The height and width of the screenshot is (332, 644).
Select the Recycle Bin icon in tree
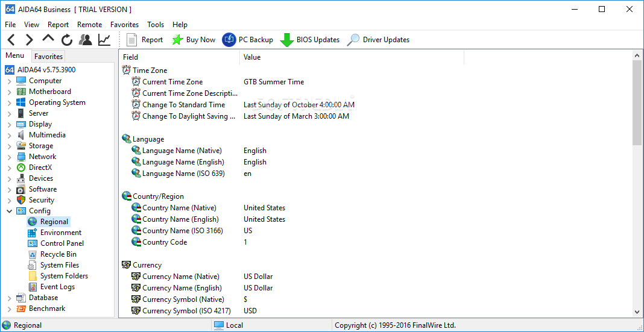point(33,254)
